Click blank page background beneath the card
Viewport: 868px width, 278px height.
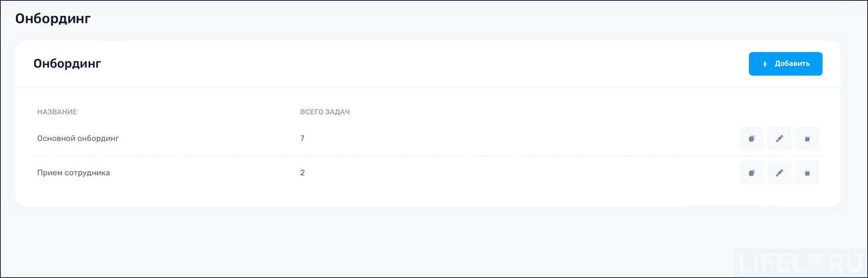tap(401, 241)
